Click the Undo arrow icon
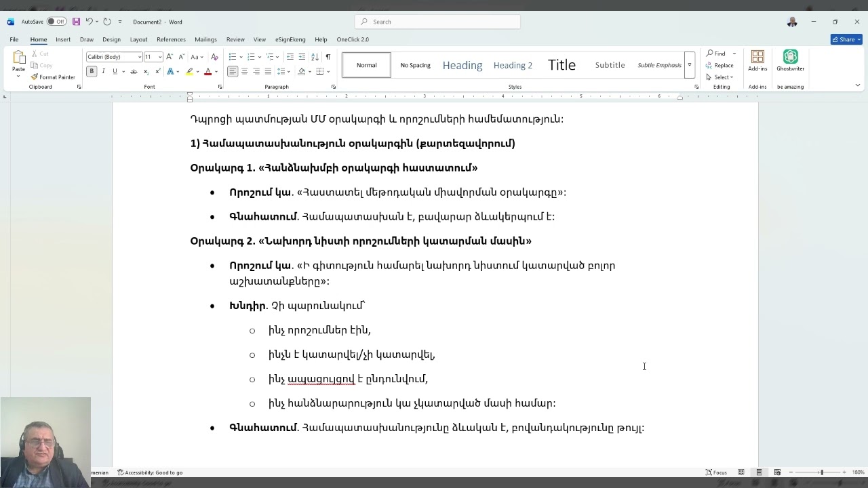This screenshot has width=868, height=488. 89,22
